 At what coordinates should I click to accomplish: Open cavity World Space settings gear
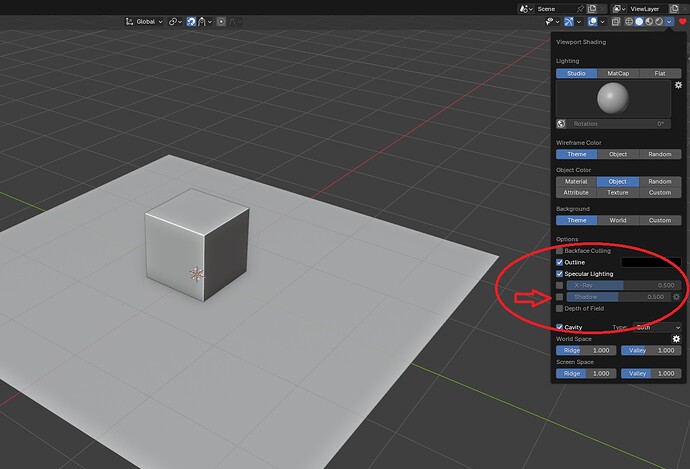(x=677, y=339)
